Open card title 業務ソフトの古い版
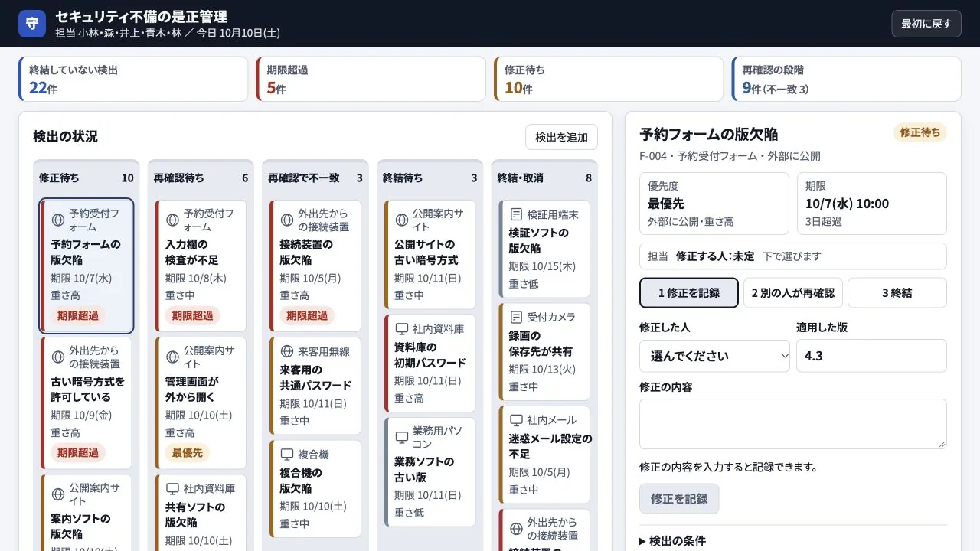 click(x=424, y=469)
